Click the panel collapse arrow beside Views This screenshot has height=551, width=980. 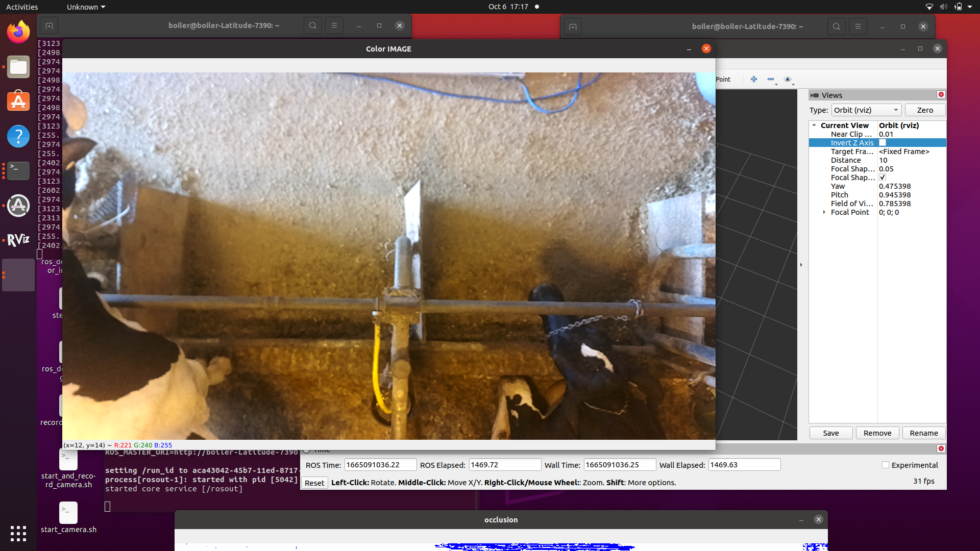tap(801, 265)
